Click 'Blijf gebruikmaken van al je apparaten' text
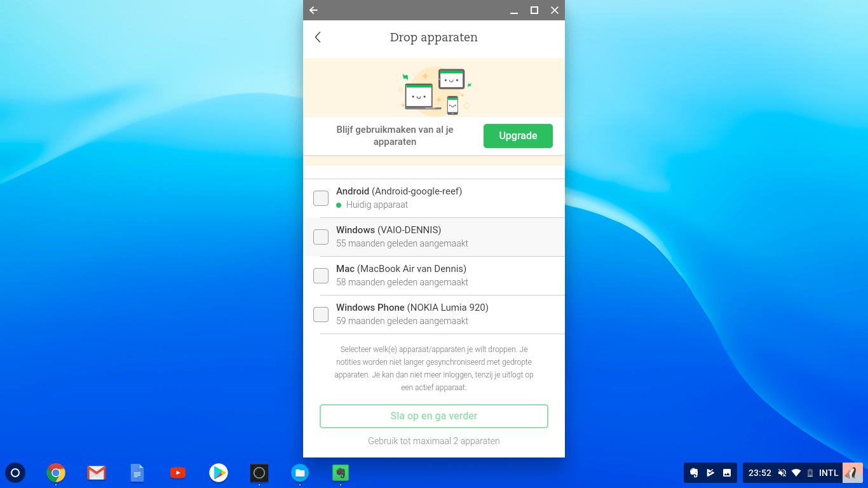The width and height of the screenshot is (868, 488). pos(395,135)
